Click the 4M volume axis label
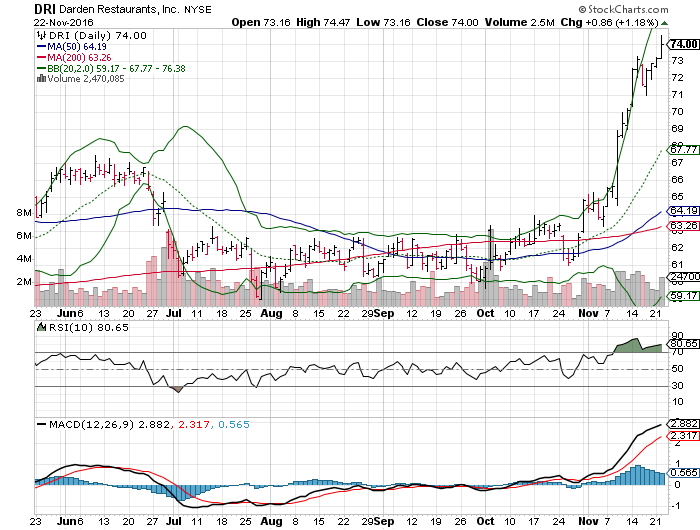Screen dimensions: 700x530 click(24, 259)
